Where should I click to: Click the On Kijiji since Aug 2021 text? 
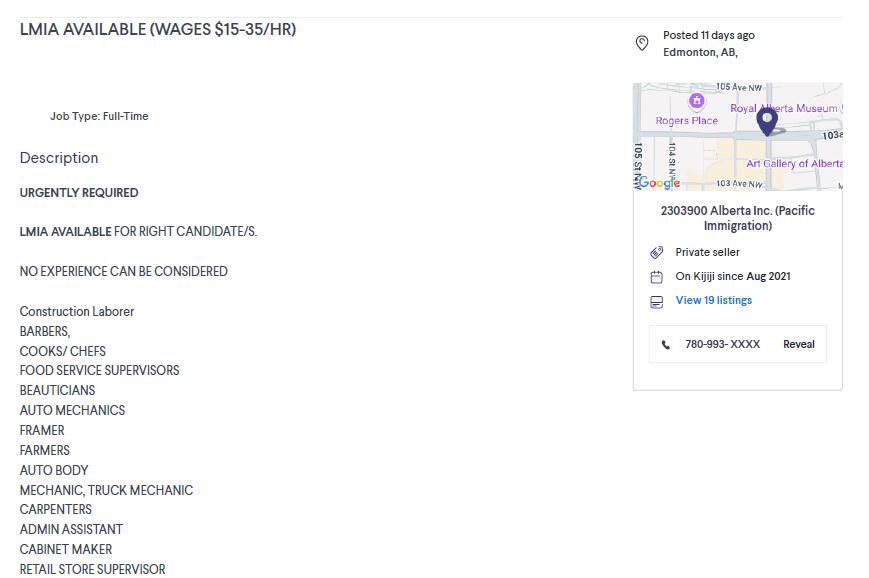[732, 276]
